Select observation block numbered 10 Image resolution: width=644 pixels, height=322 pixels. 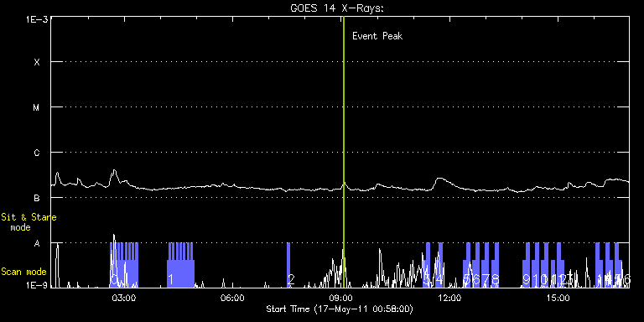pyautogui.click(x=535, y=265)
